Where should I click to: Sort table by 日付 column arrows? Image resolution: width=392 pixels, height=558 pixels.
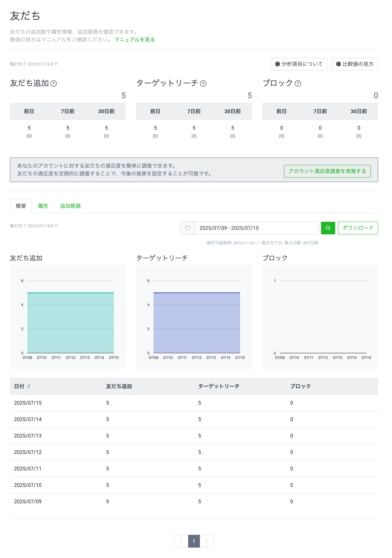tap(29, 386)
